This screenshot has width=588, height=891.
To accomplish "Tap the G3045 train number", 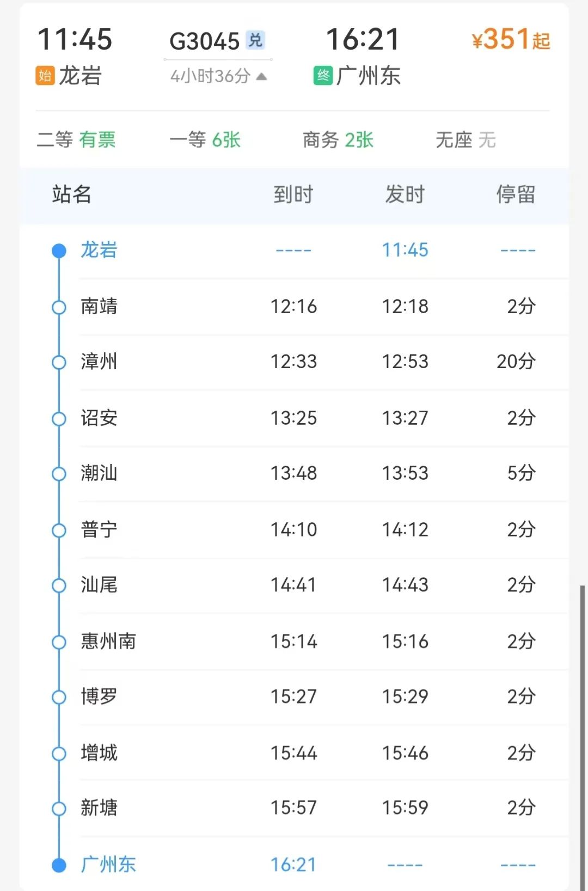I will (205, 41).
